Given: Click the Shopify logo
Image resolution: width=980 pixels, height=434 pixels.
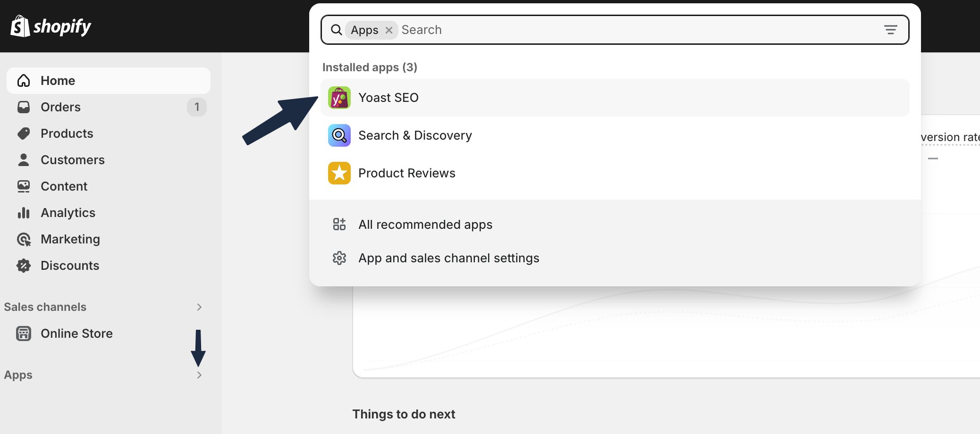Looking at the screenshot, I should [51, 26].
